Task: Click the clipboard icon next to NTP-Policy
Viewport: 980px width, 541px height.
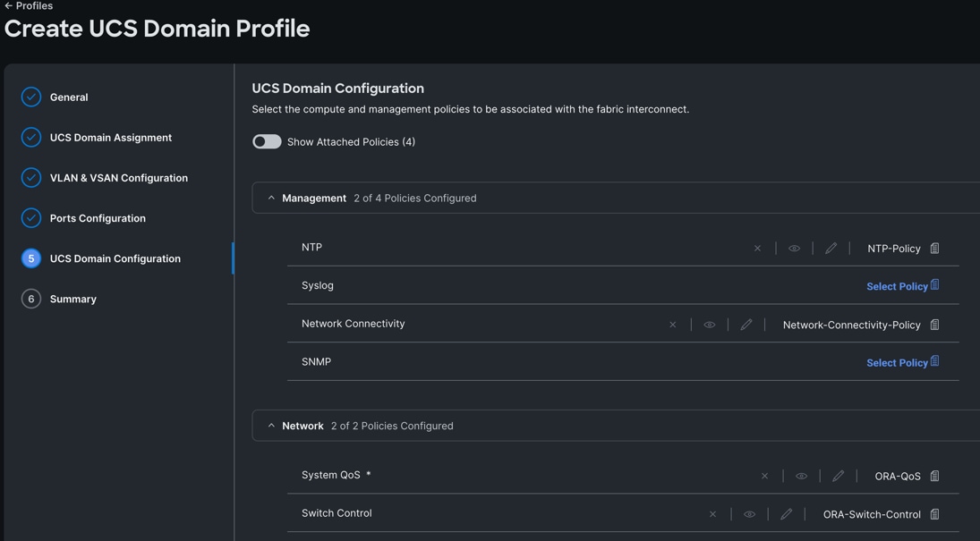Action: click(x=934, y=249)
